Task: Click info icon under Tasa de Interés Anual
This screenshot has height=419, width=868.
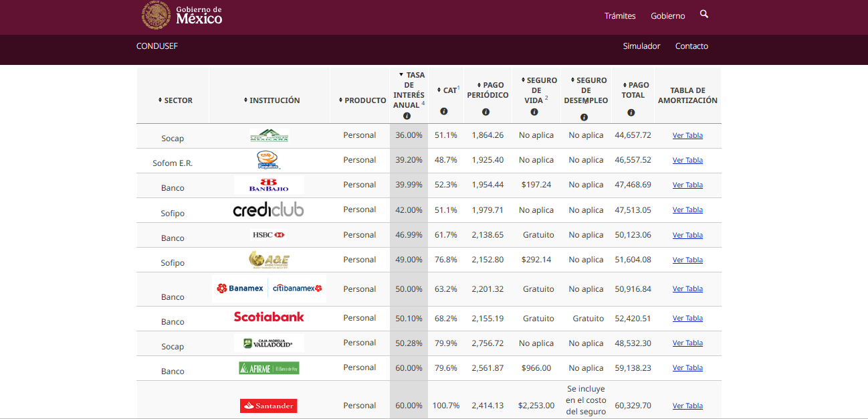Action: click(x=407, y=116)
